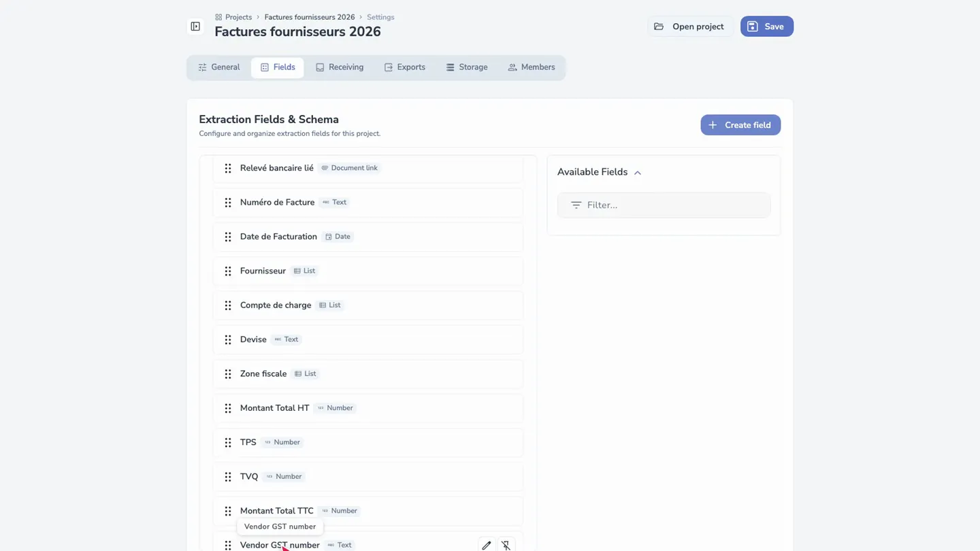980x551 pixels.
Task: Click the drag handle for Date de Facturation
Action: point(228,237)
